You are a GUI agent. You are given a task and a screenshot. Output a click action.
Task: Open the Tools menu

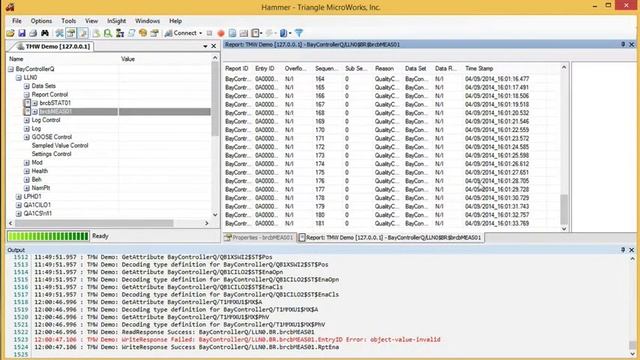point(69,21)
